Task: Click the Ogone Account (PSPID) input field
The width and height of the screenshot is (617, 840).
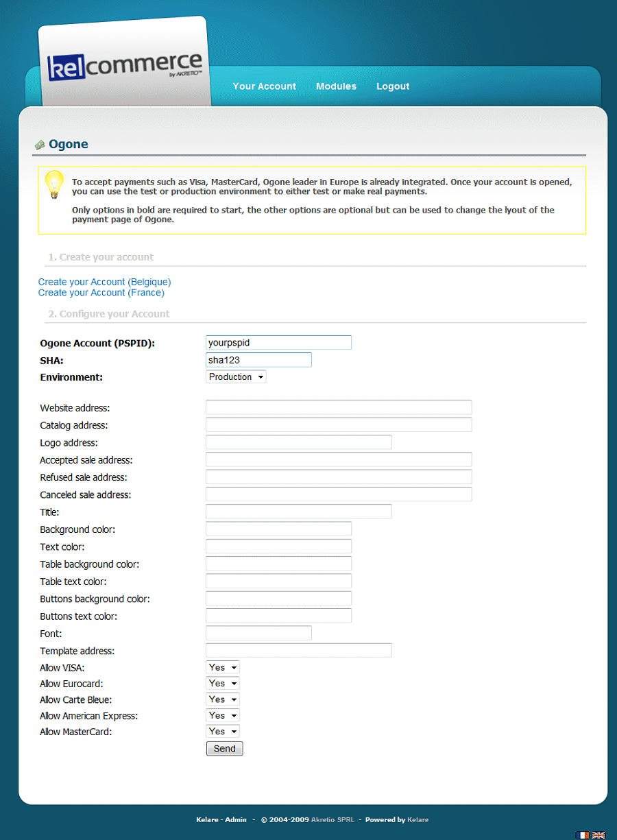Action: (x=278, y=342)
